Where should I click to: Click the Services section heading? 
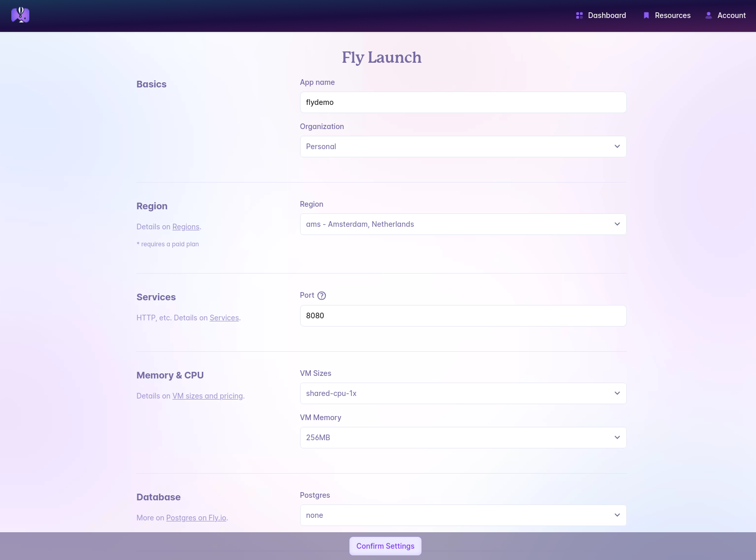coord(156,297)
